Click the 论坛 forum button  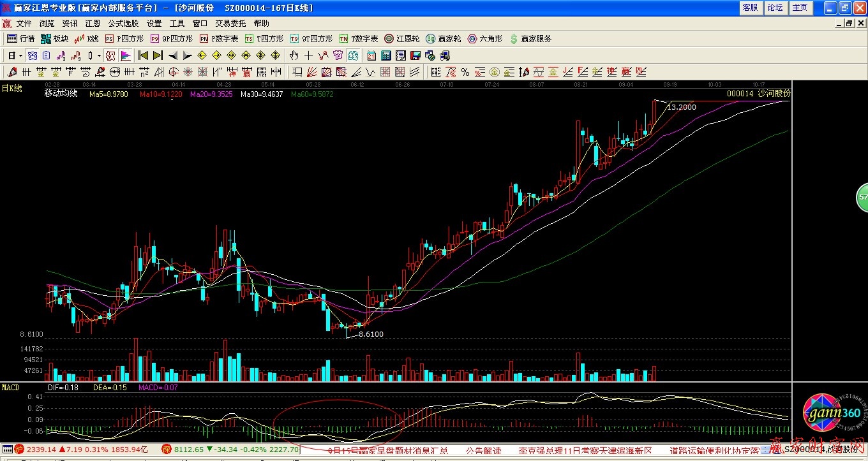[x=775, y=8]
